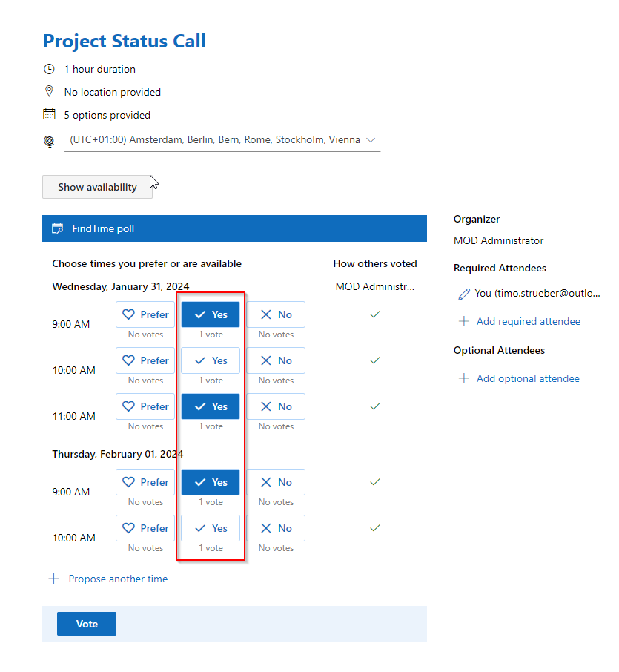
Task: Expand time zone list via chevron arrow
Action: tap(371, 139)
